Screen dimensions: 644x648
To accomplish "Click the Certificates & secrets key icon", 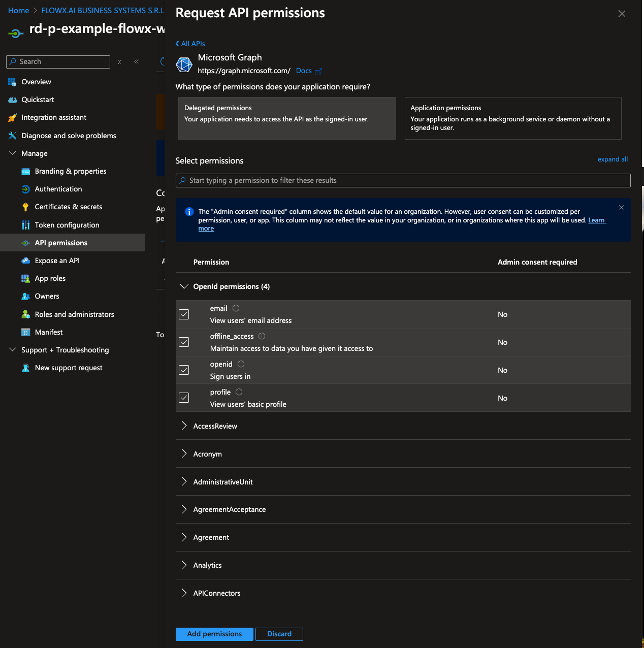I will click(x=25, y=207).
